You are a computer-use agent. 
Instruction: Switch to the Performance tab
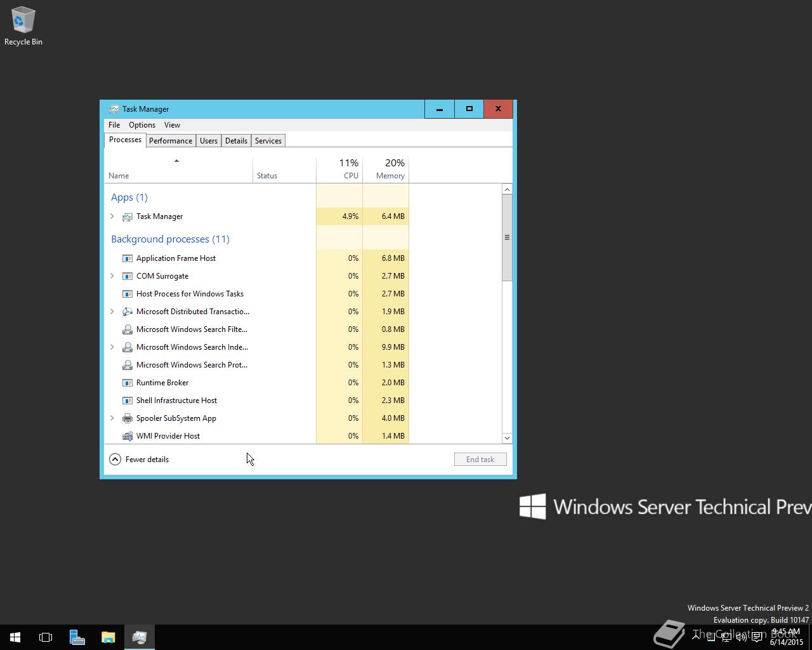(x=171, y=141)
